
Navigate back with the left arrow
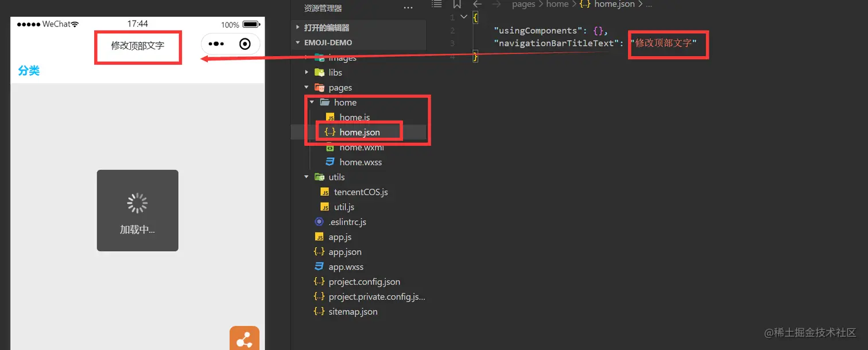click(477, 4)
